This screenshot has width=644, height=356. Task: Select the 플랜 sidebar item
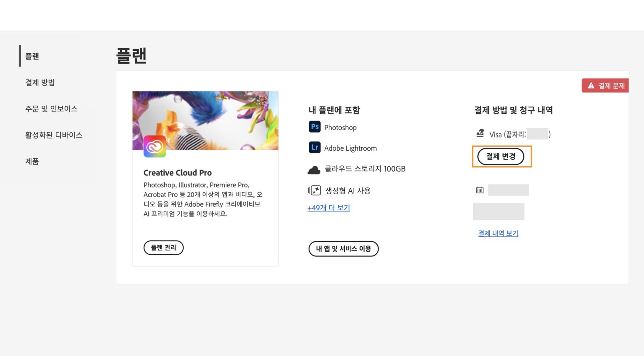coord(31,56)
